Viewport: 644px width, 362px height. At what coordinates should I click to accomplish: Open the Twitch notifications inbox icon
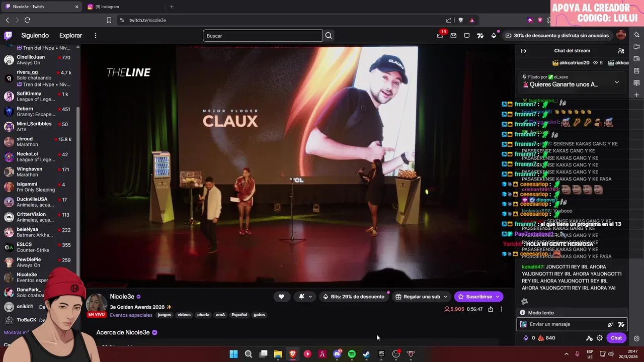click(x=453, y=36)
